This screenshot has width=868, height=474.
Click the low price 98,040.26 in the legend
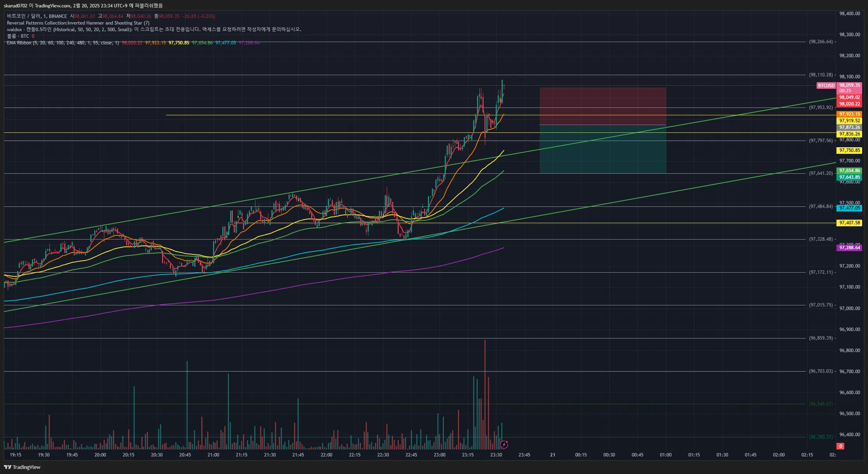(x=141, y=16)
